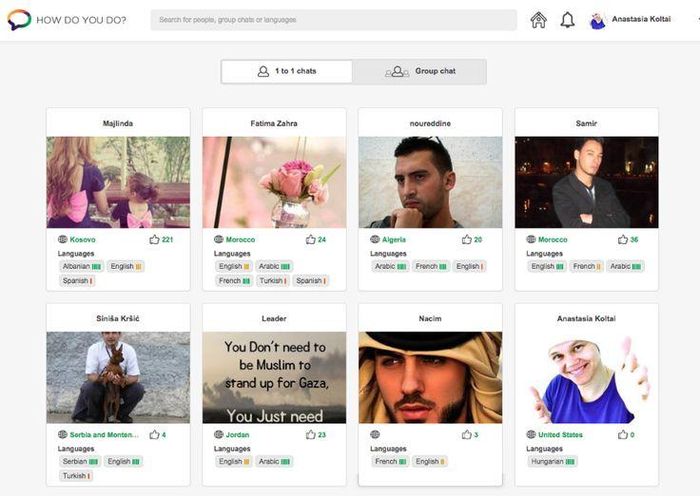
Task: Select the 1 to 1 chats tab
Action: 287,72
